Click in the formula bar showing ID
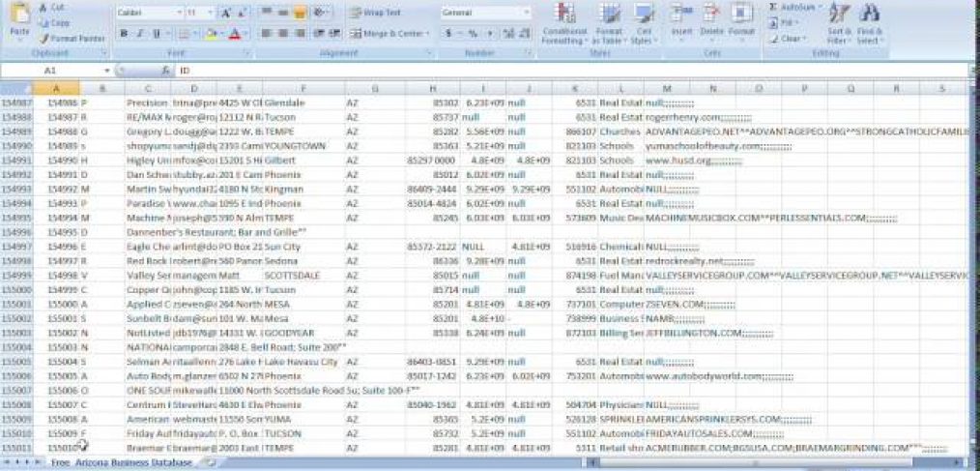 [x=572, y=71]
